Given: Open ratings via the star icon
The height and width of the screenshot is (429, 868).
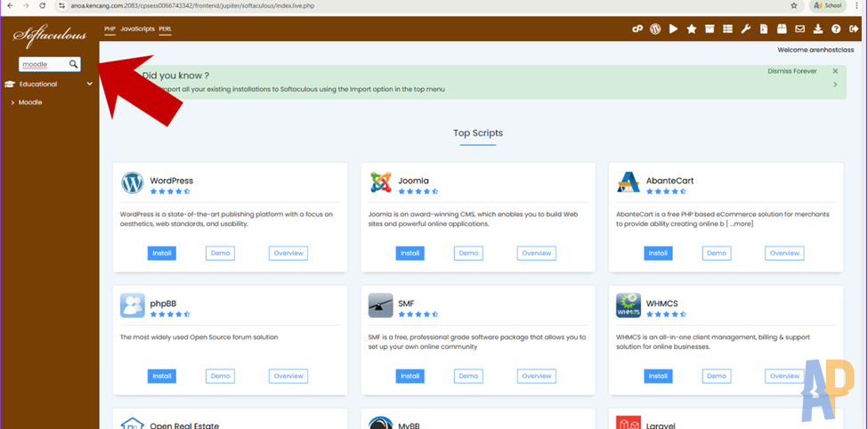Looking at the screenshot, I should [x=692, y=29].
